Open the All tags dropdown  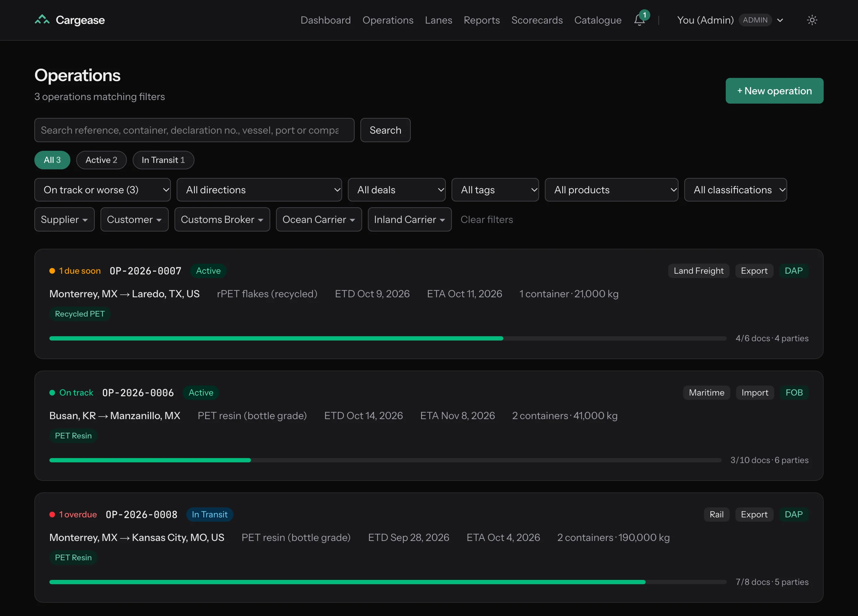[495, 190]
